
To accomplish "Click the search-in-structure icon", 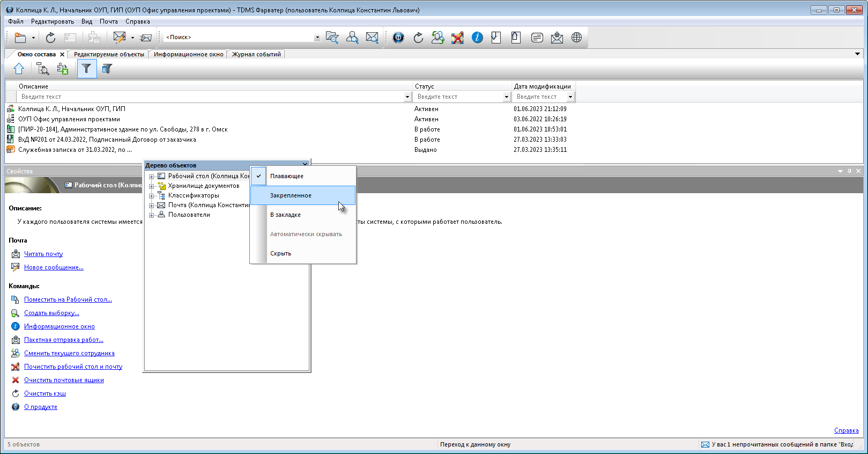I will click(x=42, y=69).
